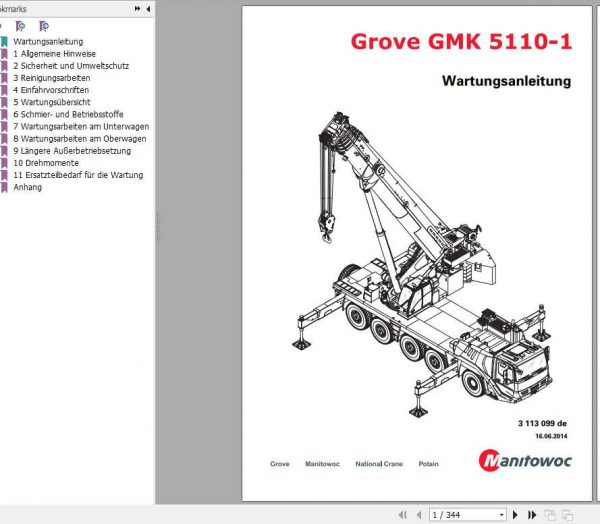Open bookmark 11 Ersatzteilbedarf für die Wartung
The image size is (600, 524).
(78, 175)
